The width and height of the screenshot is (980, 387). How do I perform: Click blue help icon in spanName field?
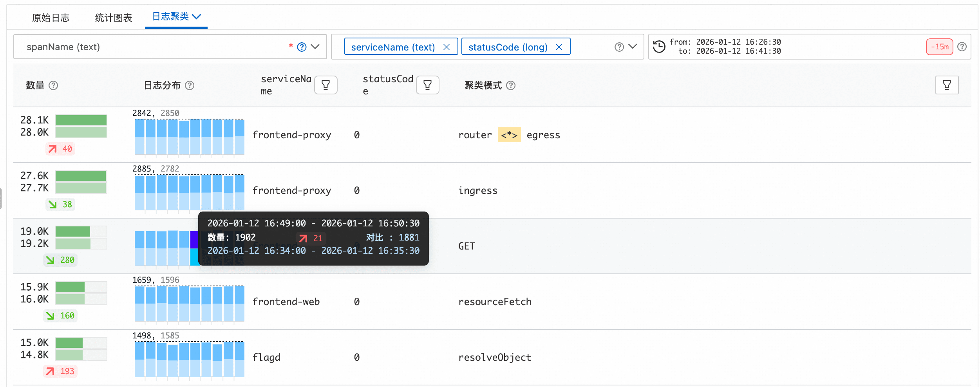click(302, 47)
